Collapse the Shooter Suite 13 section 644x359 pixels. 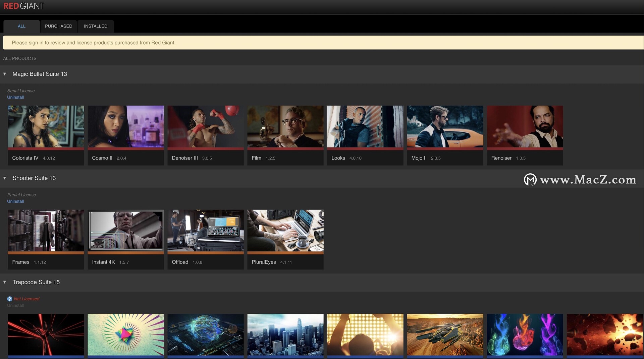(x=5, y=178)
